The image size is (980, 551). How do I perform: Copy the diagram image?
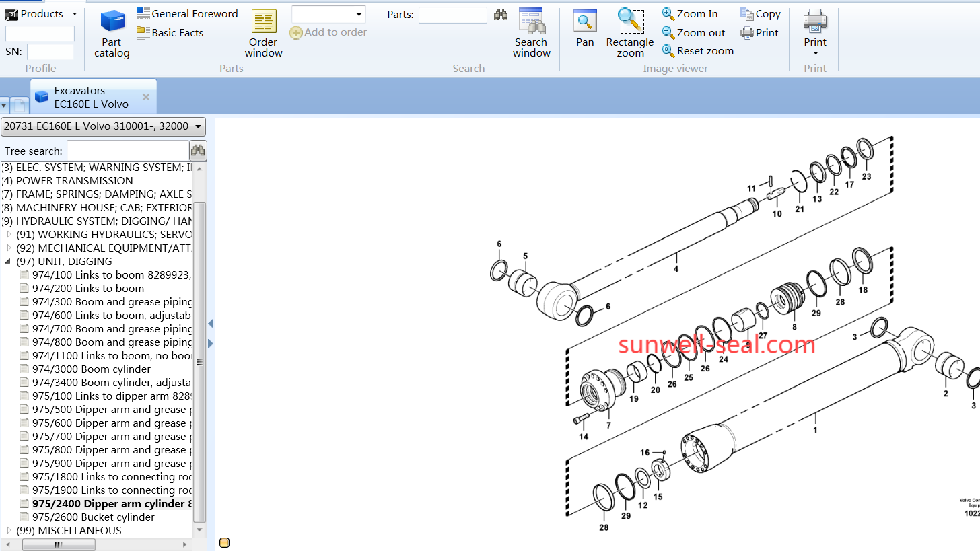[761, 13]
